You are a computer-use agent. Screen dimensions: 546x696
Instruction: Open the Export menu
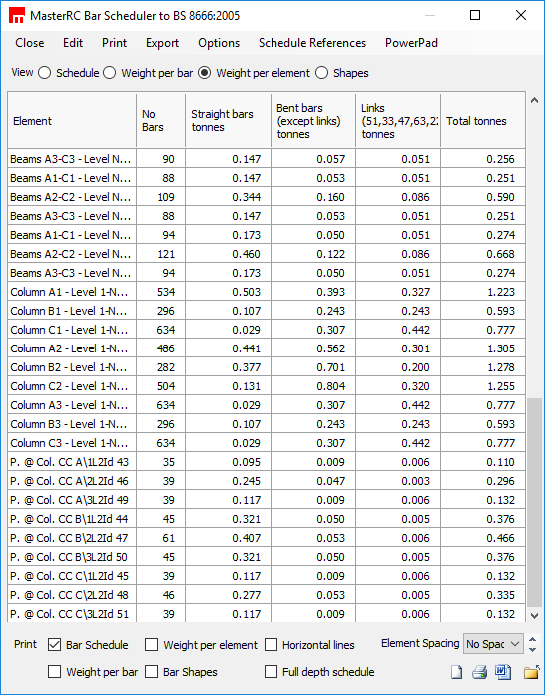click(x=162, y=43)
